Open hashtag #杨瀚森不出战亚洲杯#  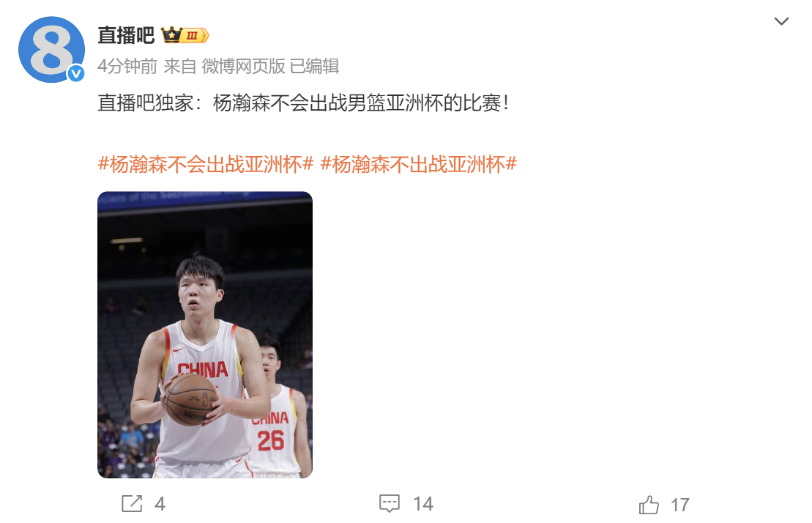418,165
